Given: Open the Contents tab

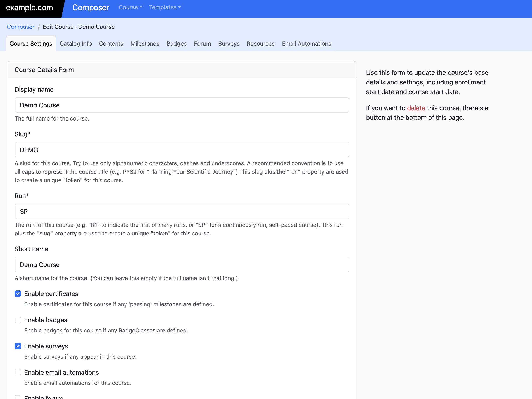Looking at the screenshot, I should 111,44.
